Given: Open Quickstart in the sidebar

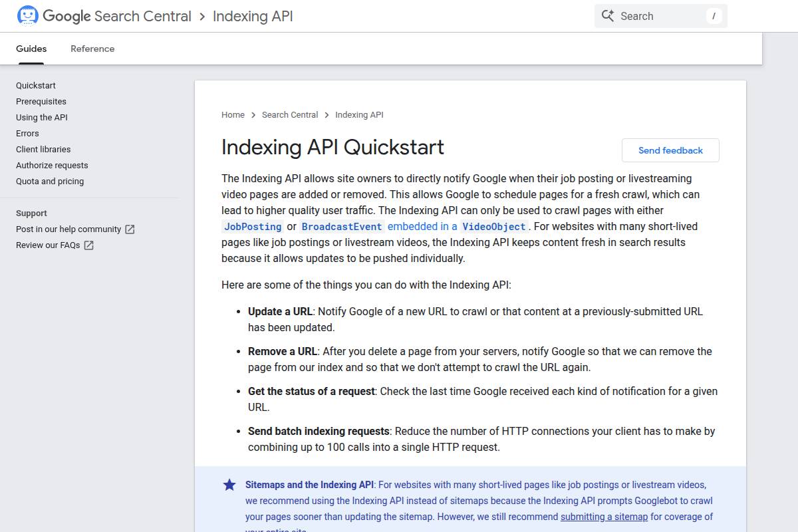Looking at the screenshot, I should [x=36, y=85].
